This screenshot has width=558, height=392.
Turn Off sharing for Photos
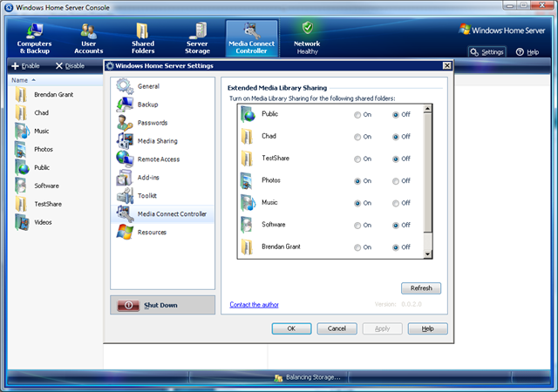[395, 181]
